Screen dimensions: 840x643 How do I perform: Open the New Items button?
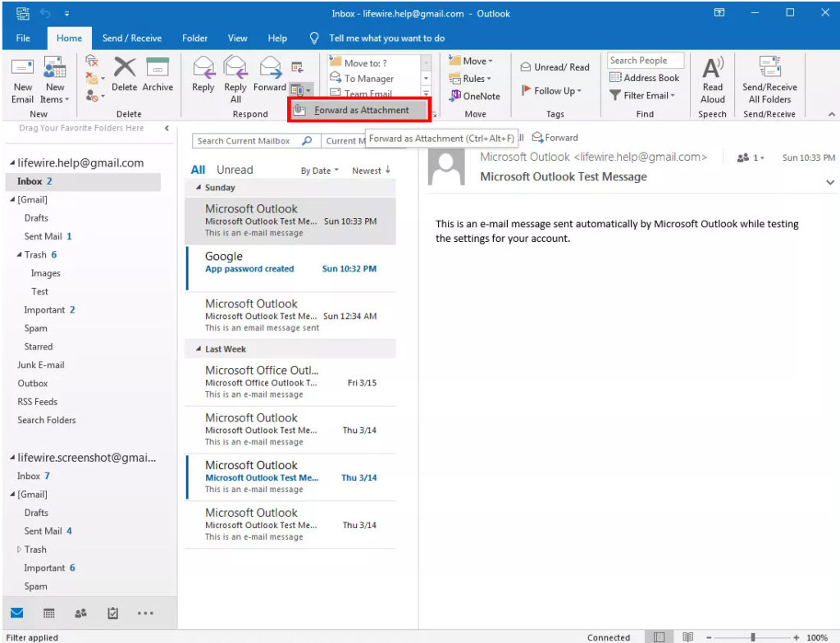tap(55, 80)
